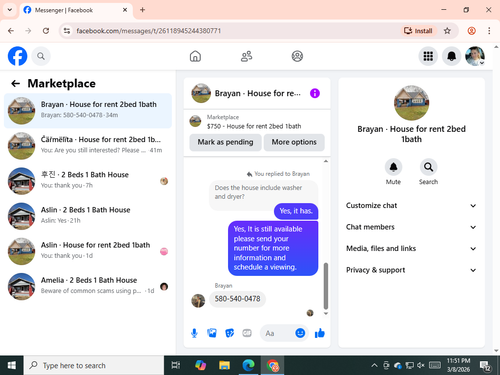Viewport: 500px width, 375px height.
Task: Click the Facebook search magnifier icon
Action: coord(41,56)
